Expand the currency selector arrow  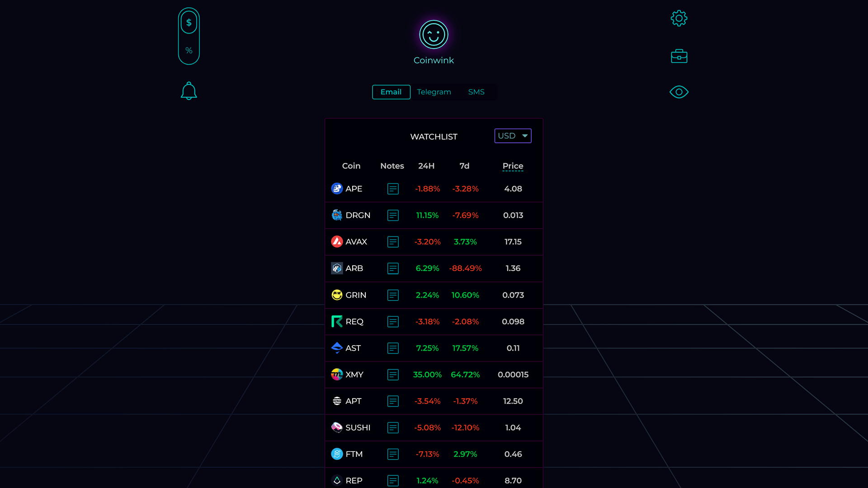point(525,136)
